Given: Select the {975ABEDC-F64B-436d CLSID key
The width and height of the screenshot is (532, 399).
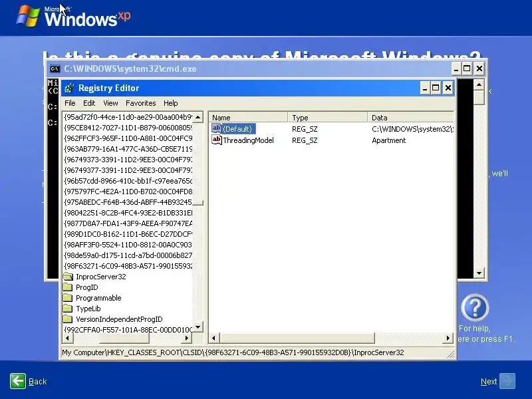Looking at the screenshot, I should click(128, 202).
